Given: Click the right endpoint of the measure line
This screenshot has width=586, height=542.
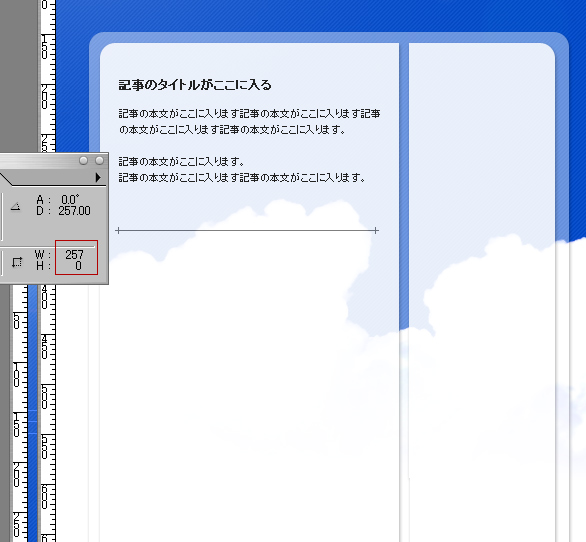Looking at the screenshot, I should click(376, 230).
